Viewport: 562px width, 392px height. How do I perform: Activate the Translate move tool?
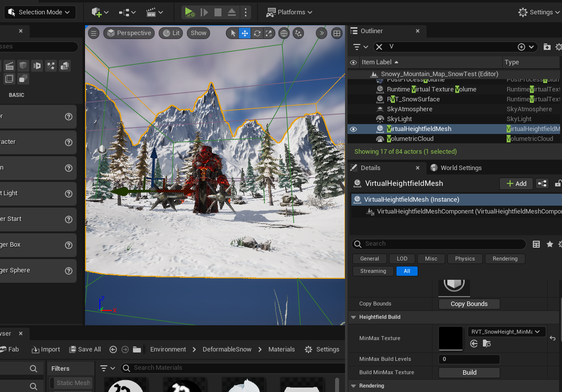coord(245,33)
